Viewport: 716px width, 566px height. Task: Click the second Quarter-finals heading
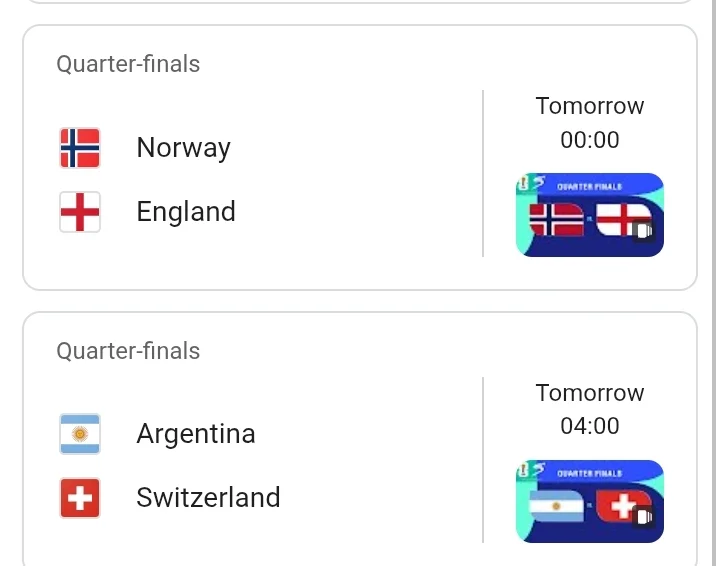point(128,351)
